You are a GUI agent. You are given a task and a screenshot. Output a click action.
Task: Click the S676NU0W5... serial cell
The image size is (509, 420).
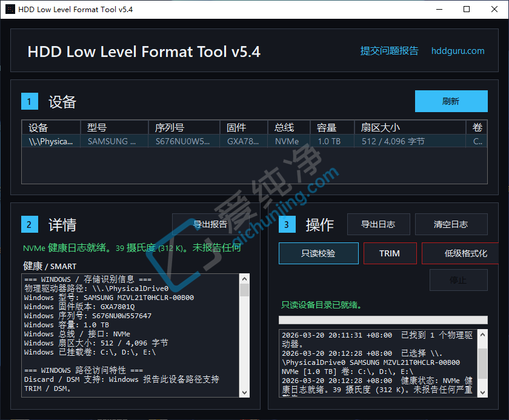point(184,141)
